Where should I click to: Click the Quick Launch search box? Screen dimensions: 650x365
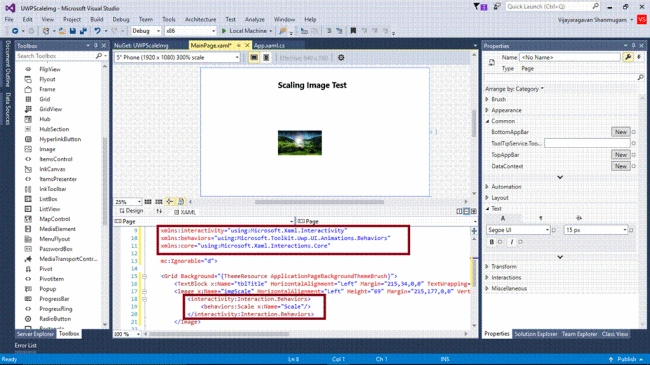pyautogui.click(x=553, y=7)
